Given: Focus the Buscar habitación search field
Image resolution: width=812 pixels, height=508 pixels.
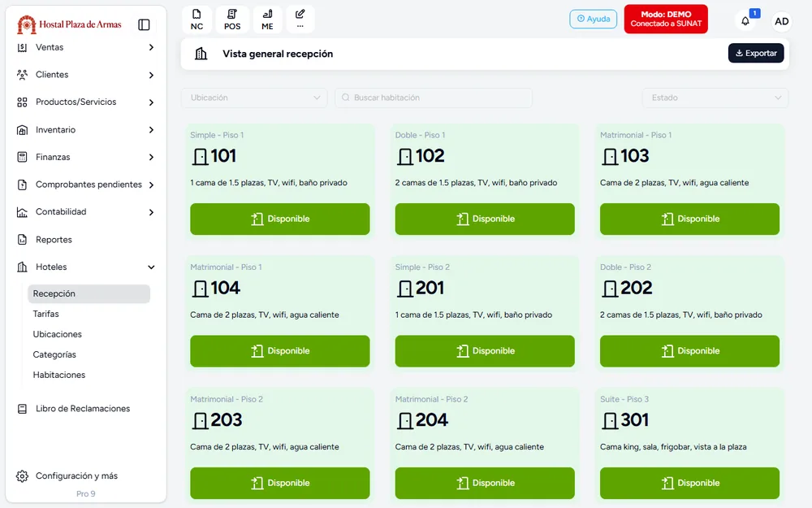Looking at the screenshot, I should pos(434,98).
